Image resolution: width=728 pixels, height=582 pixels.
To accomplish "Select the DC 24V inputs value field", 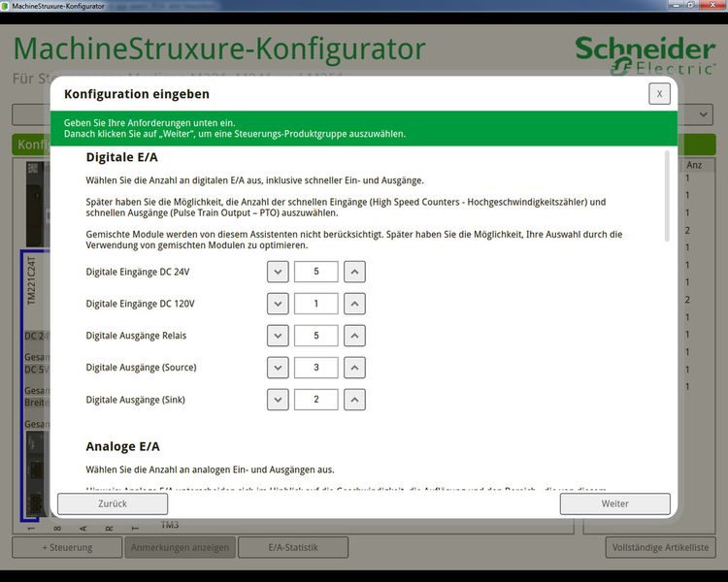I will click(316, 272).
